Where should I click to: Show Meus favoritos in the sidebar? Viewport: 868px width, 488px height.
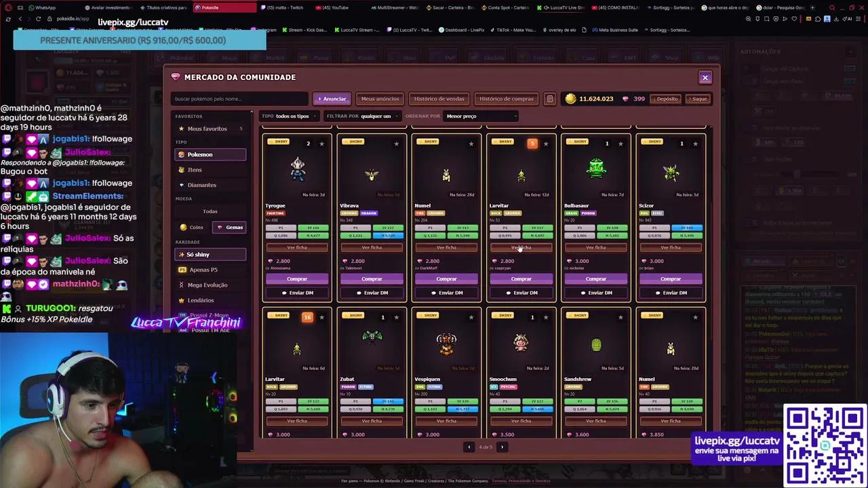tap(210, 129)
